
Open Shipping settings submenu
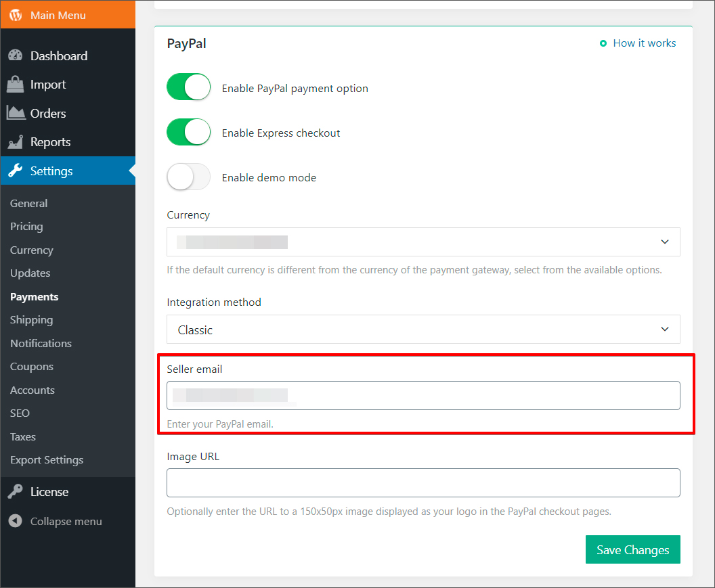click(x=31, y=320)
